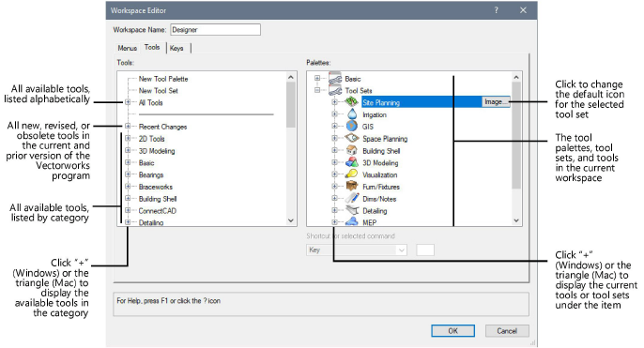Click the Building Shell house icon
The height and width of the screenshot is (348, 644).
[351, 151]
